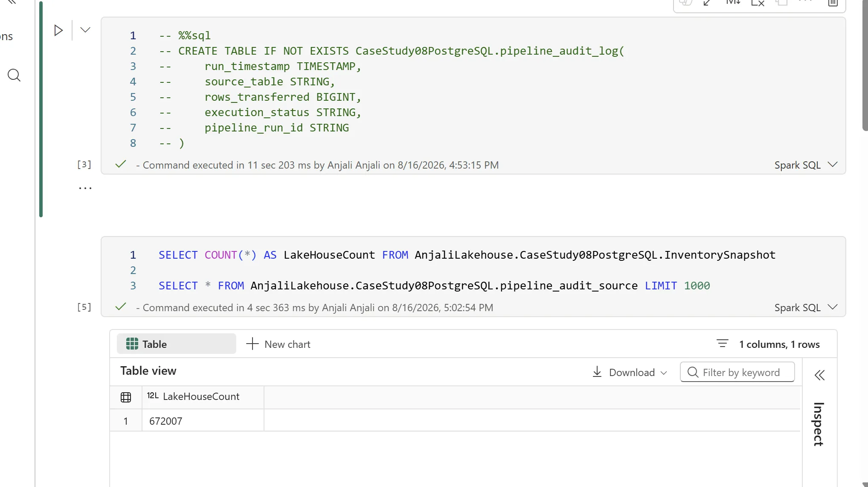Click the -- %%sql comment line

(x=185, y=35)
